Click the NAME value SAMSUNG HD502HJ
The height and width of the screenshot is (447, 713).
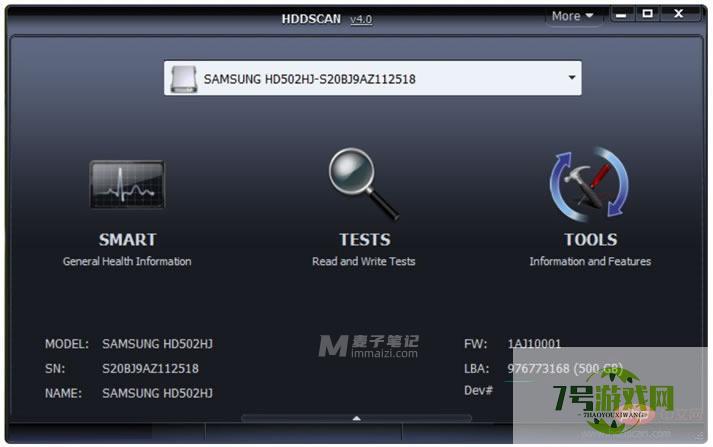coord(157,393)
